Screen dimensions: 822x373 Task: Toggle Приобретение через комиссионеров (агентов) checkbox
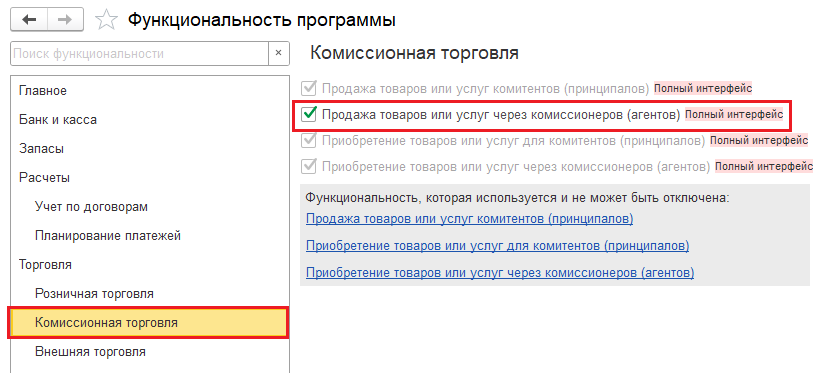tap(309, 167)
